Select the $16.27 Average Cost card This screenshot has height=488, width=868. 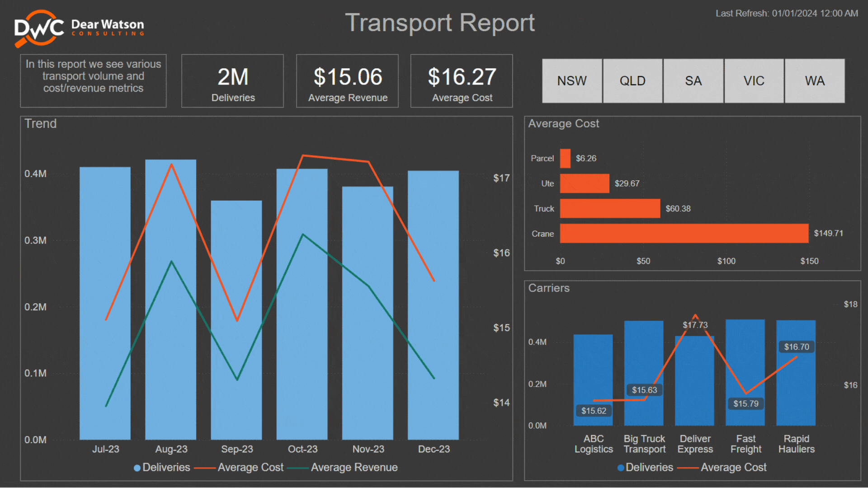pos(462,81)
